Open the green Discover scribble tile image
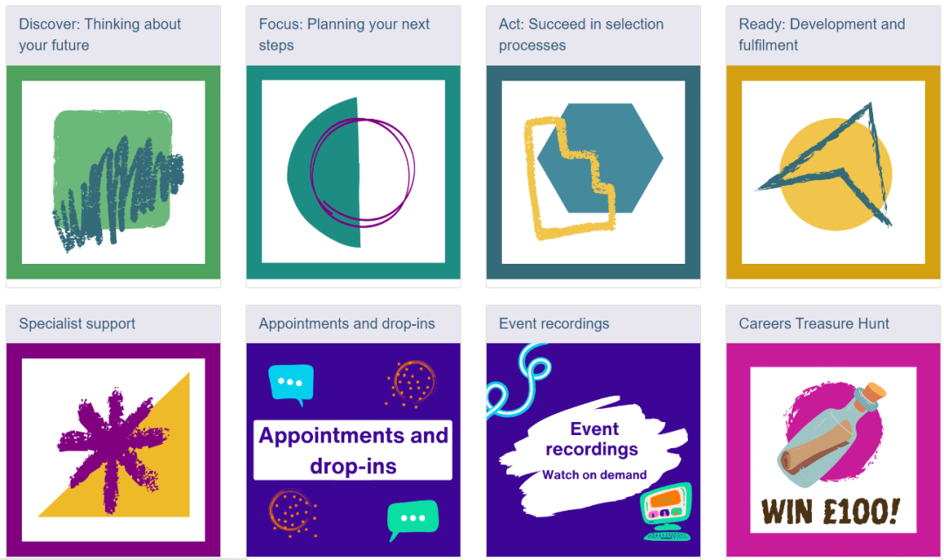This screenshot has width=944, height=560. [113, 172]
